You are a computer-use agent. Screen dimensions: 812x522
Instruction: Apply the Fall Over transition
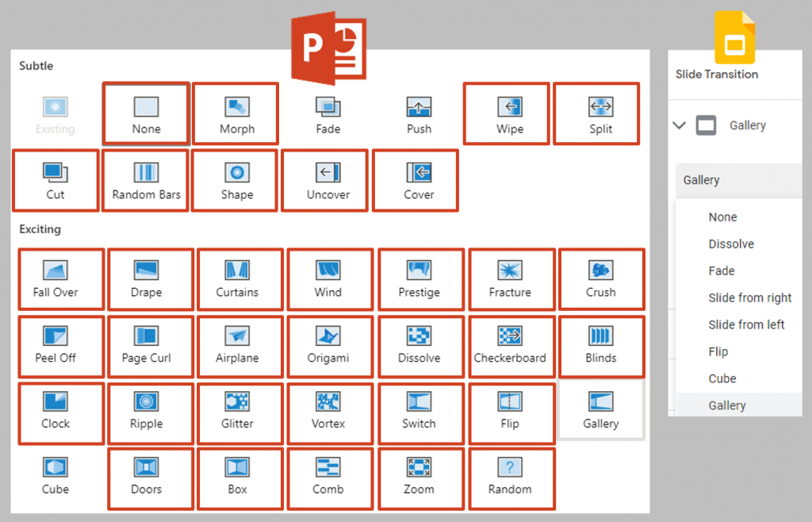click(61, 279)
